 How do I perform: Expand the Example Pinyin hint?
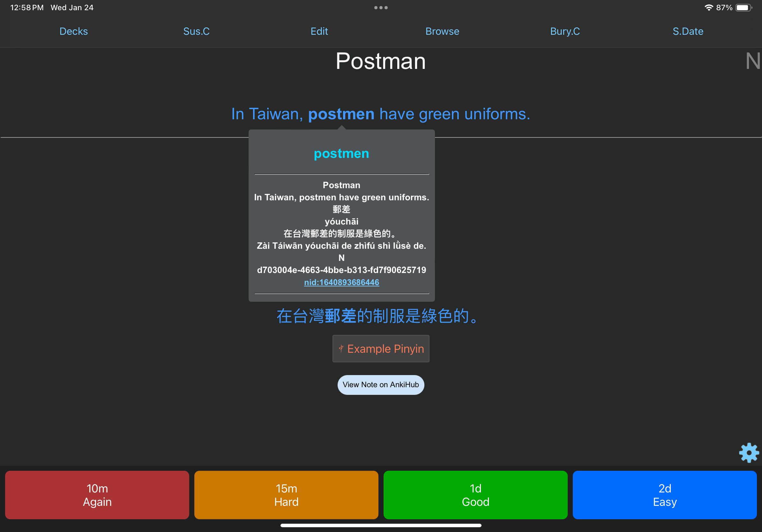[381, 349]
